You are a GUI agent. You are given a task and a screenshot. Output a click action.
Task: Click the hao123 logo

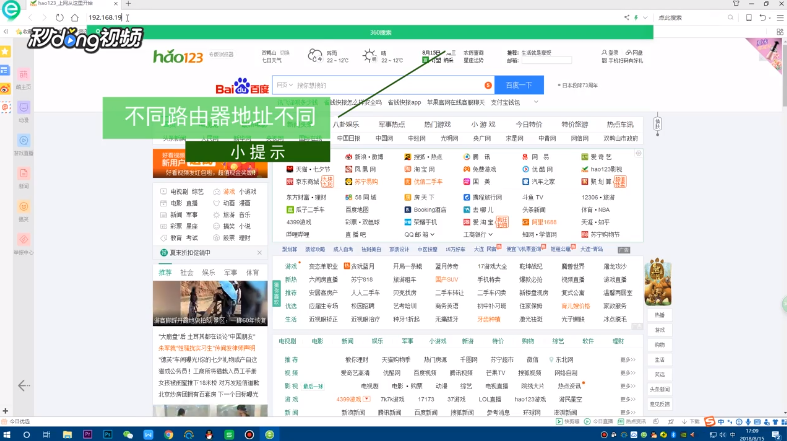point(178,56)
